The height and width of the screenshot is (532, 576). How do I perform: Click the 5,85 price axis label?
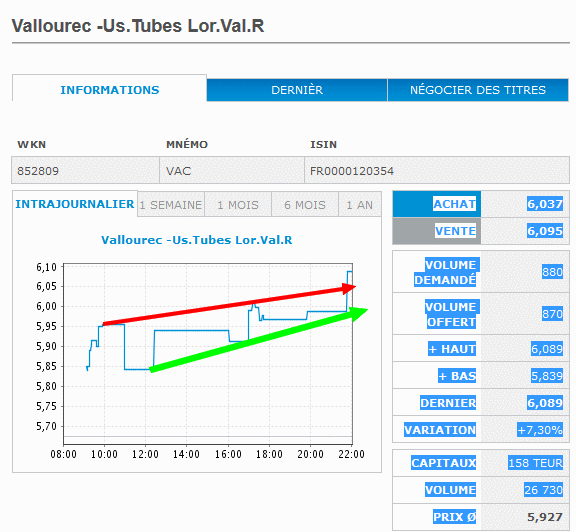[46, 366]
